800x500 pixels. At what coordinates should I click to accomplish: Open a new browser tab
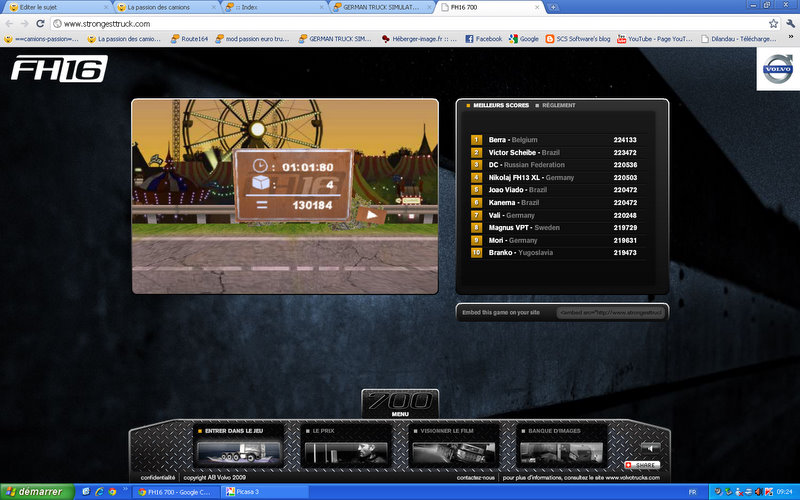pyautogui.click(x=553, y=7)
